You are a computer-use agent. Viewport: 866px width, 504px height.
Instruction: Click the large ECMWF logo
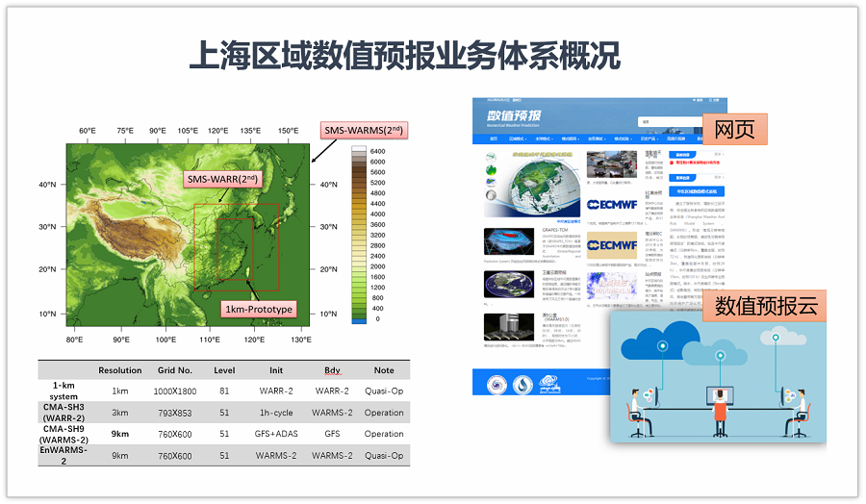tap(611, 204)
